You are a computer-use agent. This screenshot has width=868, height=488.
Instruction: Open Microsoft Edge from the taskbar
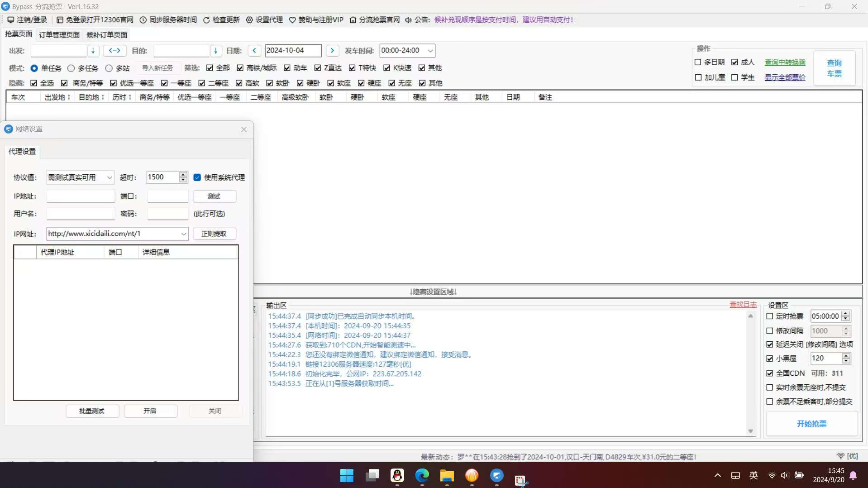pyautogui.click(x=422, y=475)
